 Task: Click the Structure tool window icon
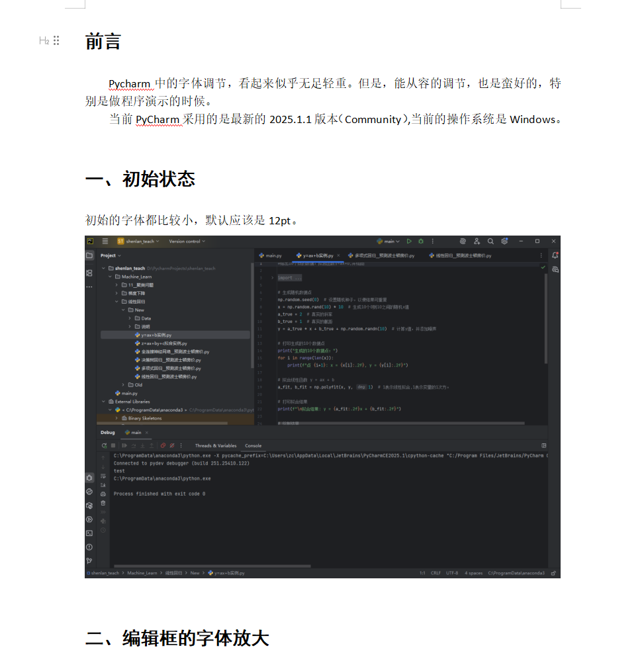click(x=89, y=273)
